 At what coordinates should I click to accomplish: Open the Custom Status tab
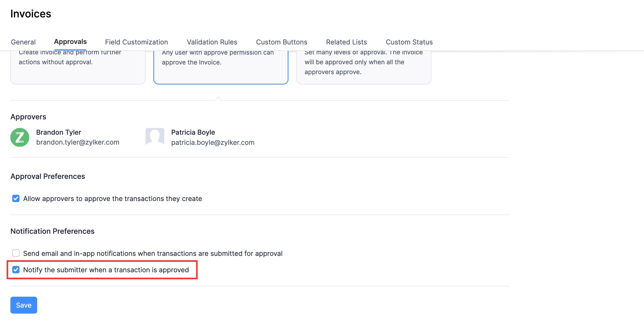click(x=409, y=42)
